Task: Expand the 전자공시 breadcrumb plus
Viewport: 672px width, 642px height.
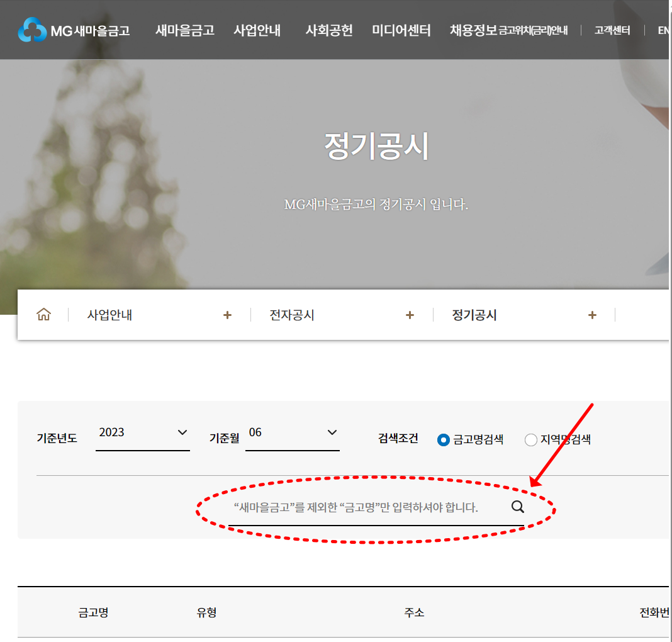Action: [x=410, y=315]
